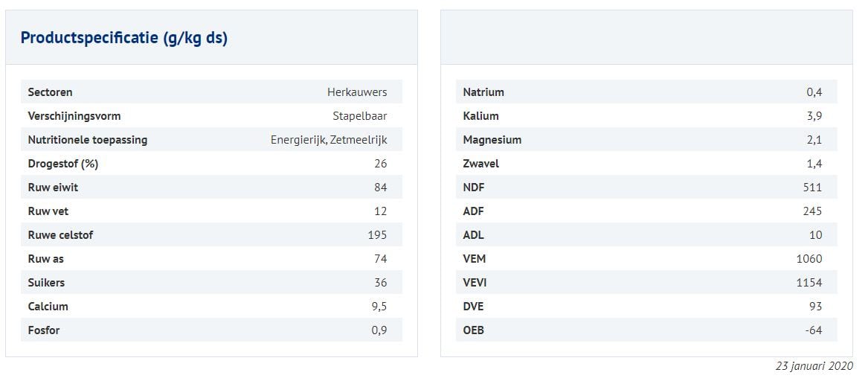Select the Drogestof (%) row label

[x=63, y=164]
